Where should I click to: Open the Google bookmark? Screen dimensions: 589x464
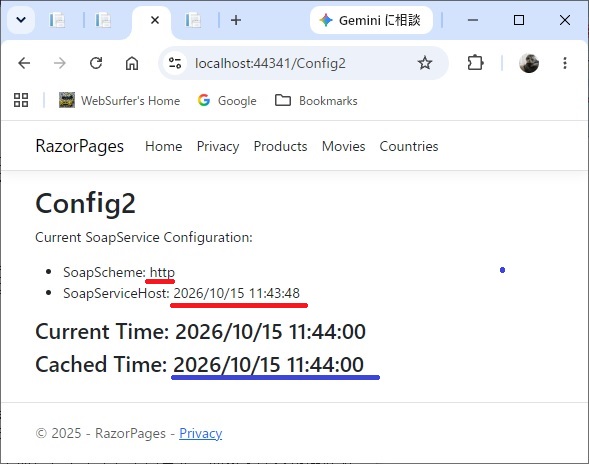[227, 100]
